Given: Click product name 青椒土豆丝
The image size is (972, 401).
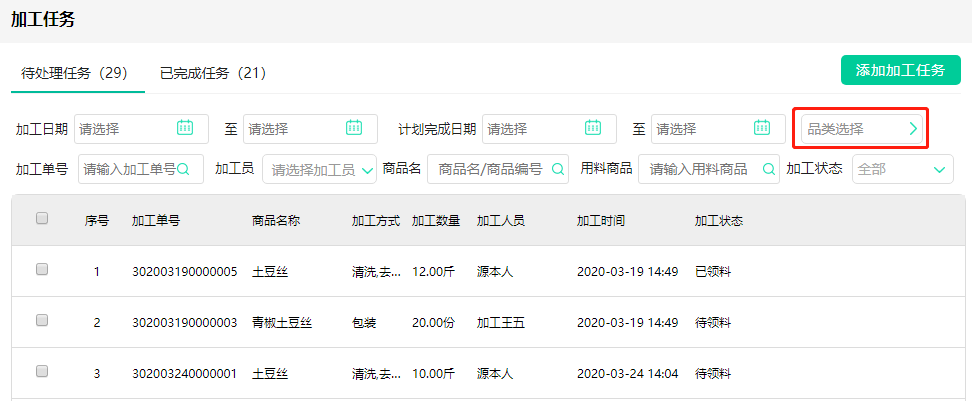Looking at the screenshot, I should 282,323.
